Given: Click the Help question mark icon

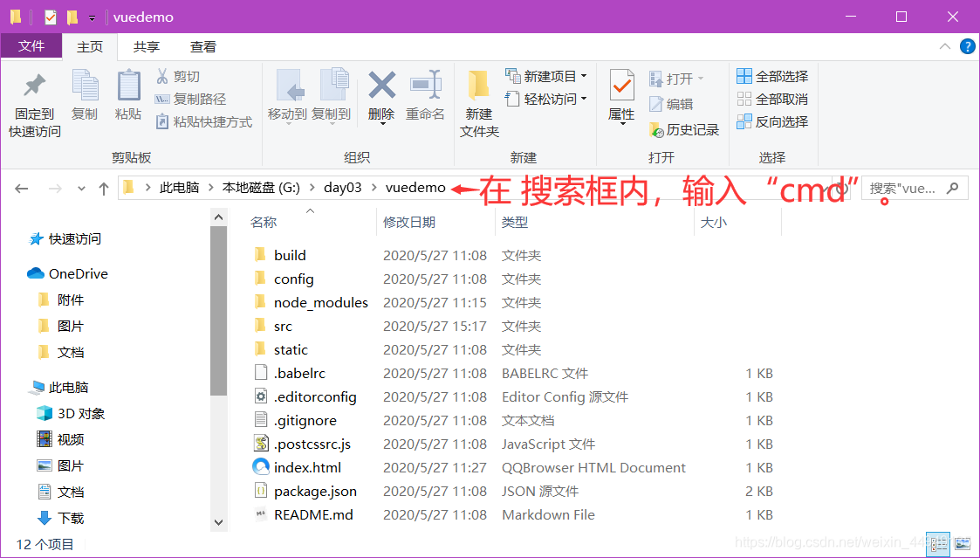Looking at the screenshot, I should [968, 46].
